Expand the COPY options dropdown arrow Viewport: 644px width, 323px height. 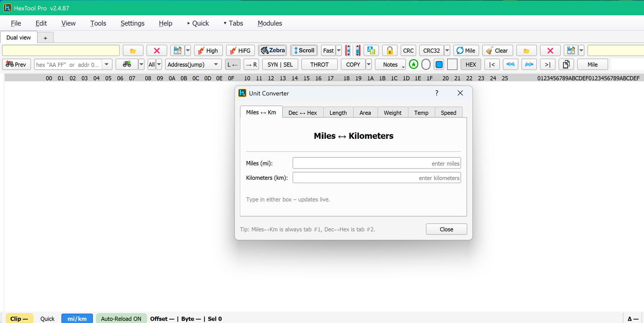click(369, 64)
